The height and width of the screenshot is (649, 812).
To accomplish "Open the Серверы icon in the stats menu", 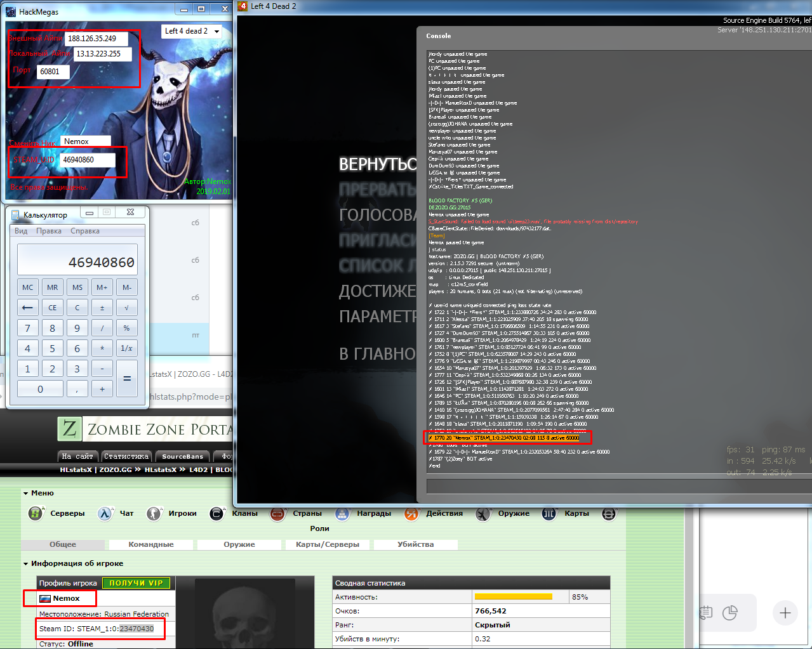I will click(36, 513).
